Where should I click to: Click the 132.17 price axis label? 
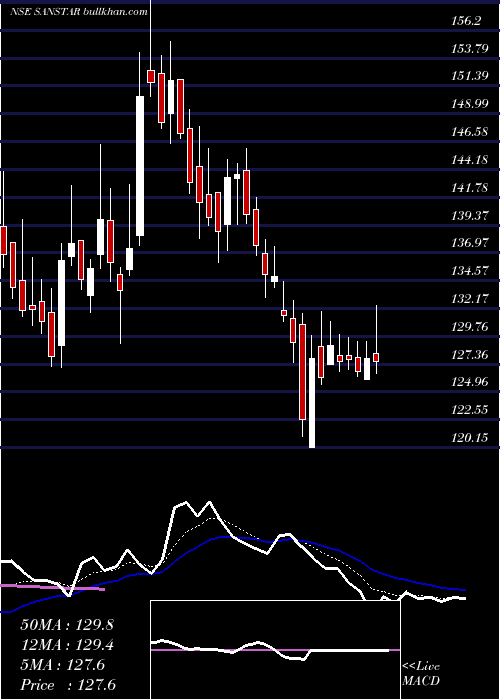470,299
